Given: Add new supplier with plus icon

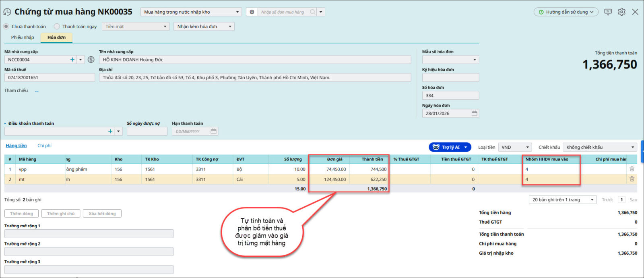Looking at the screenshot, I should coord(72,60).
